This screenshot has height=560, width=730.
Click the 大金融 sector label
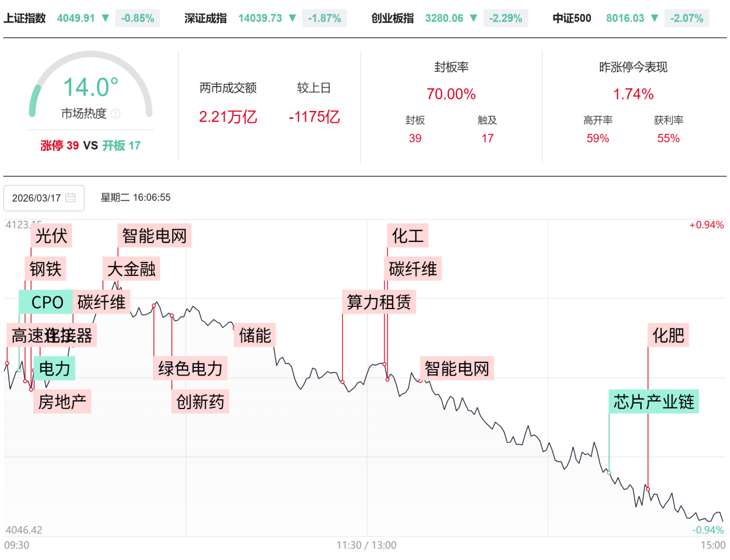click(132, 269)
